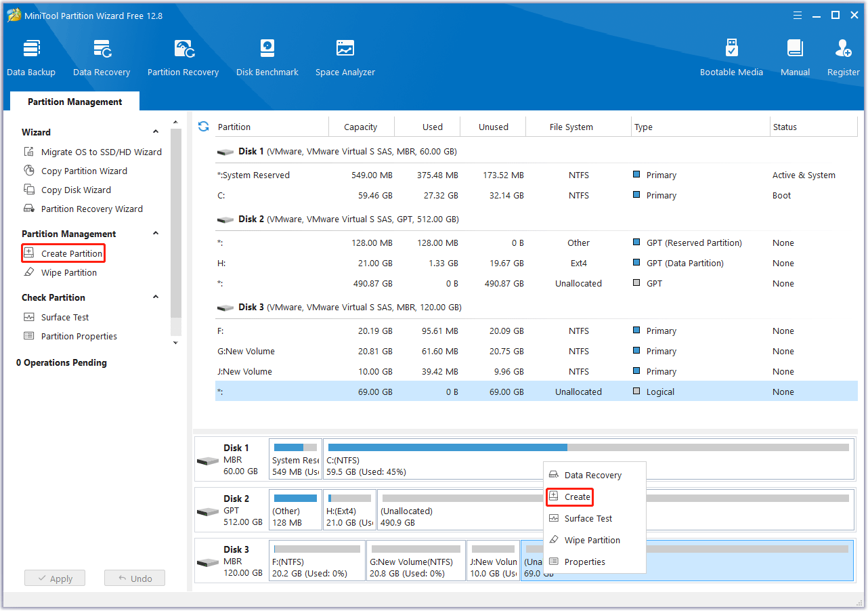Click the F:(NTFS) block in the disk map
Image resolution: width=868 pixels, height=611 pixels.
(317, 561)
